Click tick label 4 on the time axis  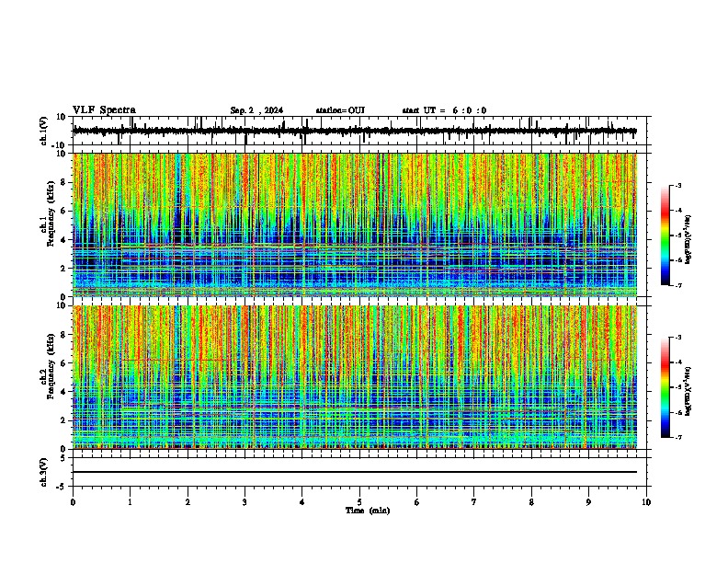pos(302,502)
